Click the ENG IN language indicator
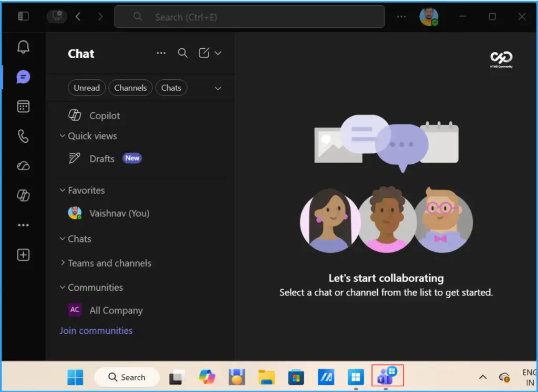The image size is (538, 392). click(x=529, y=377)
